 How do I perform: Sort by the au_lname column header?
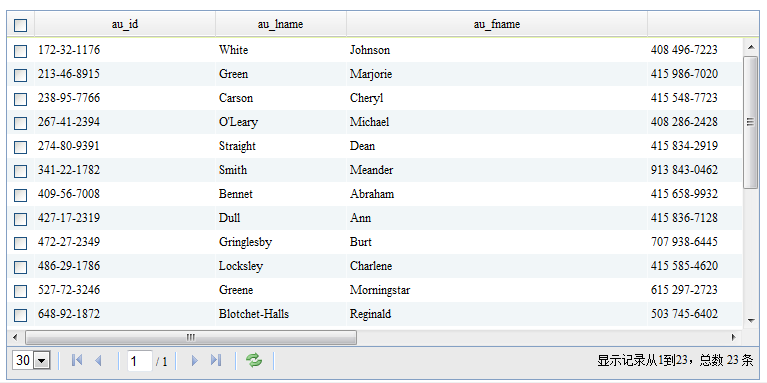click(x=281, y=24)
